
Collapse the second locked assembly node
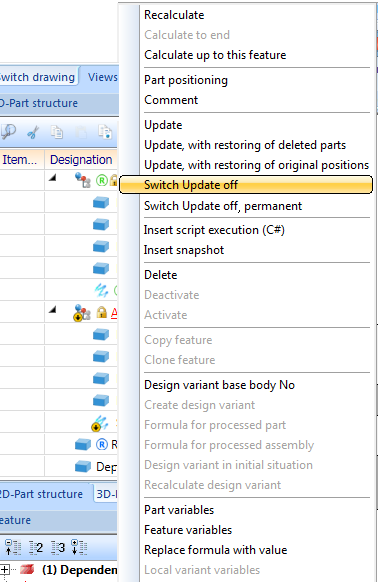coord(53,310)
